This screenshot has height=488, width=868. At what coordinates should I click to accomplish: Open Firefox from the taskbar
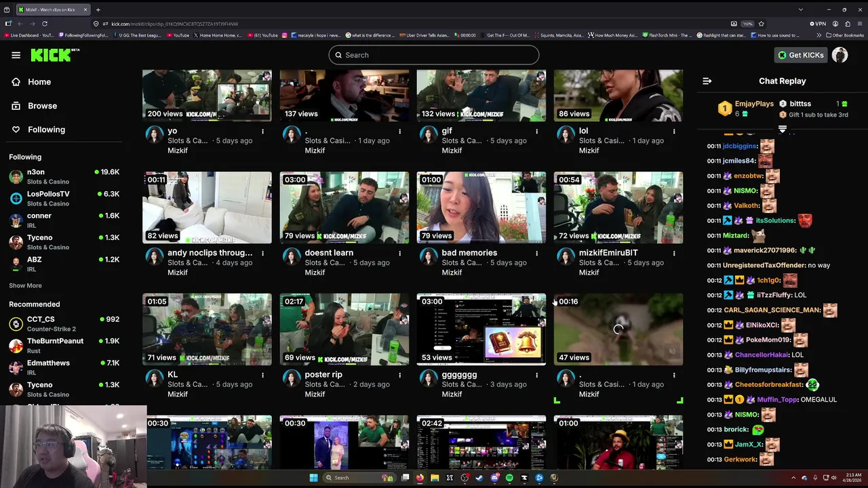click(420, 478)
